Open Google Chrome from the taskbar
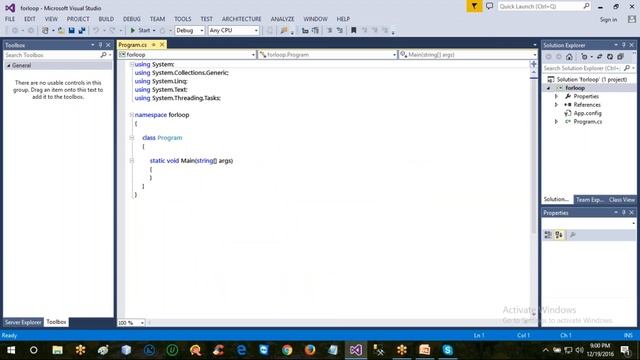This screenshot has width=640, height=360. [x=287, y=350]
